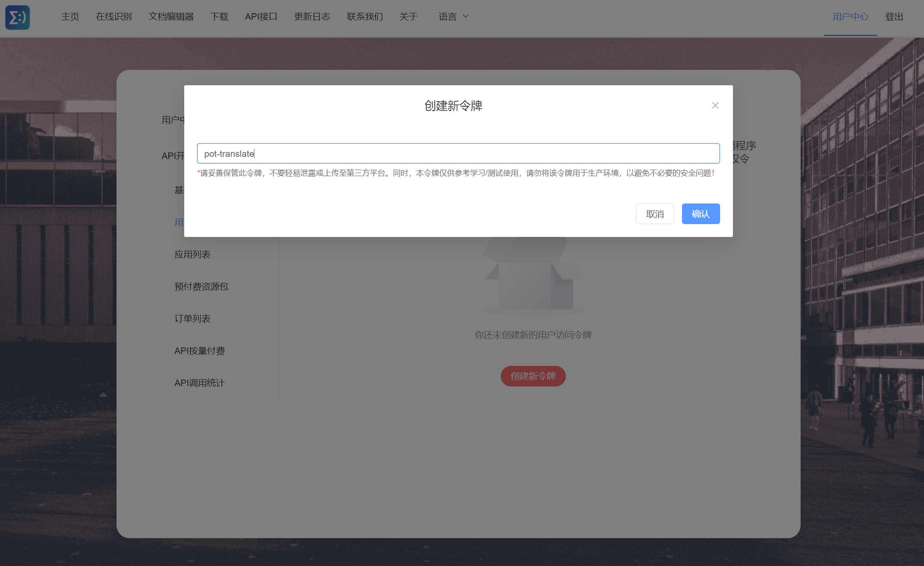
Task: Open the 语言 language dropdown
Action: 448,16
